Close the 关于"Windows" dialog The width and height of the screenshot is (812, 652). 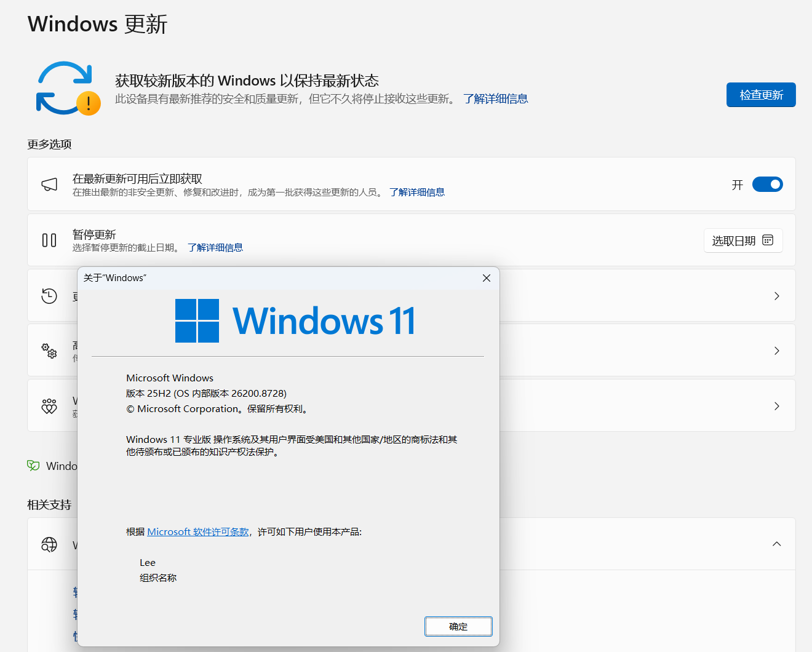pyautogui.click(x=487, y=278)
